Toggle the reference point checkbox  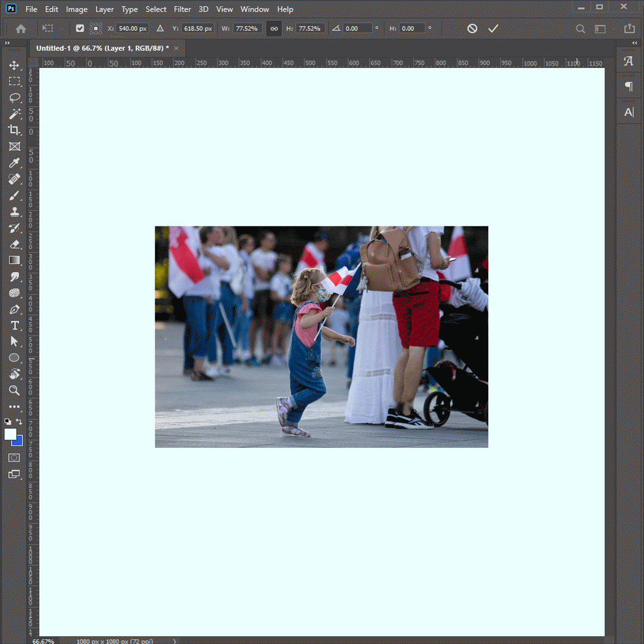point(80,28)
